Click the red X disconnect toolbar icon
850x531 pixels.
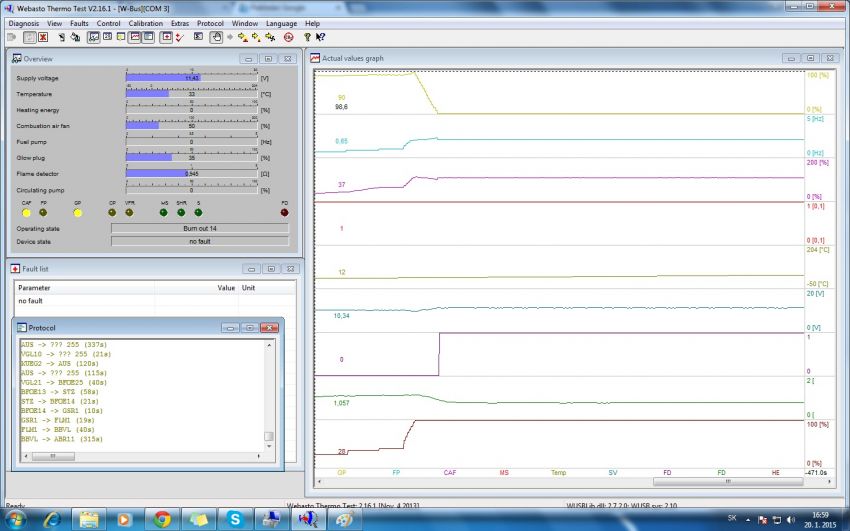[43, 37]
